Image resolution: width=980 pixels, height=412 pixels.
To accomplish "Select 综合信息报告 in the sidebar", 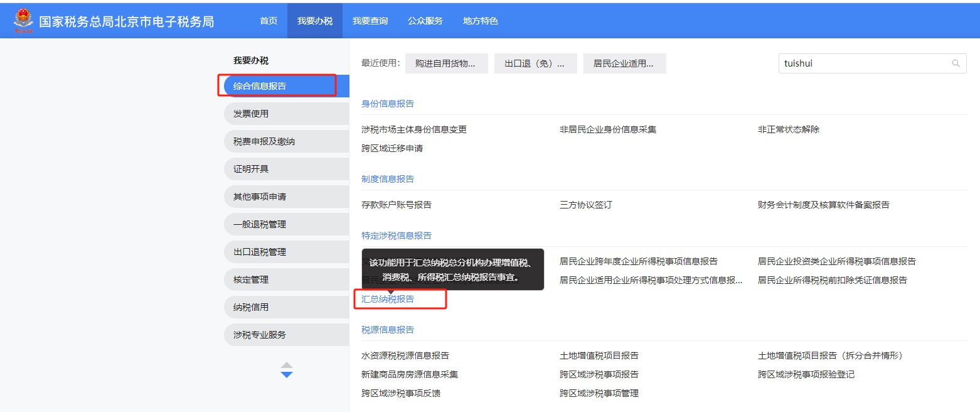I will click(x=286, y=86).
